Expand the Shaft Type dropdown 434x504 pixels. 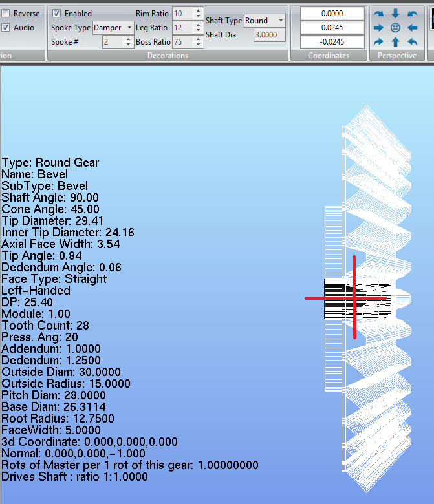280,21
